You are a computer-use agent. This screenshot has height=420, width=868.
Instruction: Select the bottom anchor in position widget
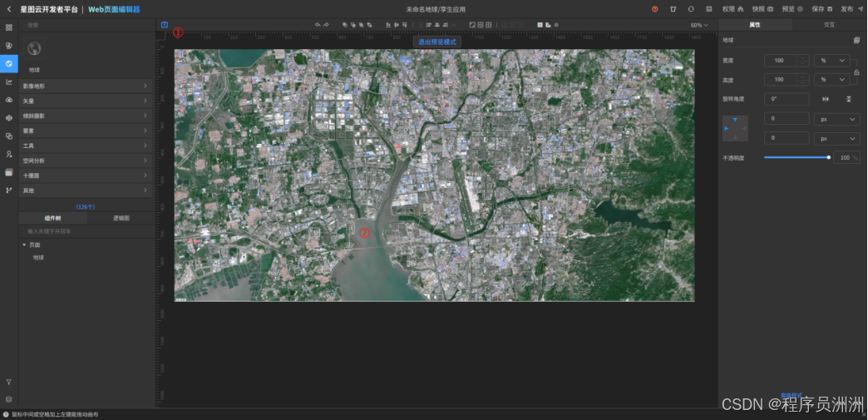pos(735,137)
